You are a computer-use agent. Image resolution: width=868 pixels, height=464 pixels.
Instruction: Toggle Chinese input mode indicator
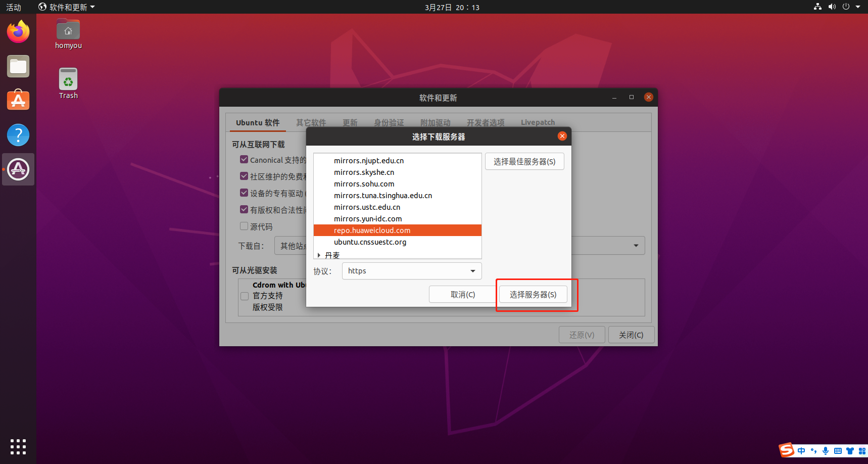click(x=801, y=451)
